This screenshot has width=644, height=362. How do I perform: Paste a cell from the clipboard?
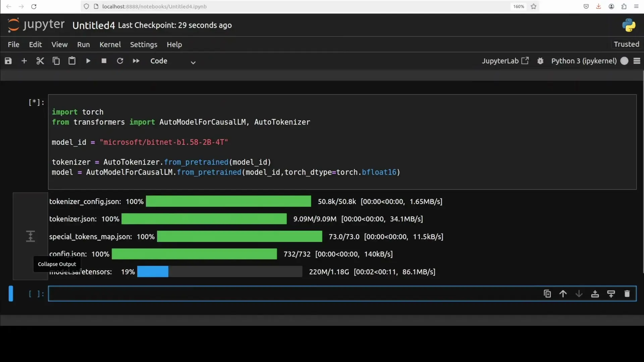(x=72, y=61)
